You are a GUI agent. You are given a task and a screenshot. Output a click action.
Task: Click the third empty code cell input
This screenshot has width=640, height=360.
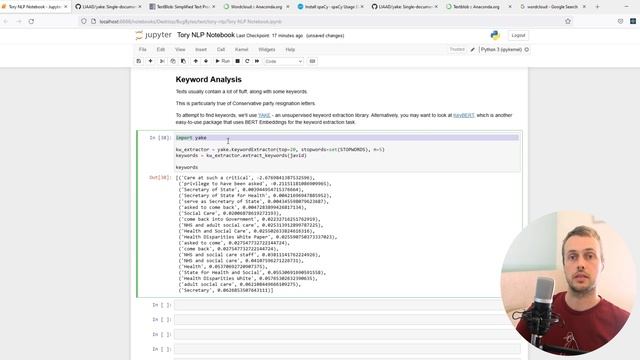(347, 335)
